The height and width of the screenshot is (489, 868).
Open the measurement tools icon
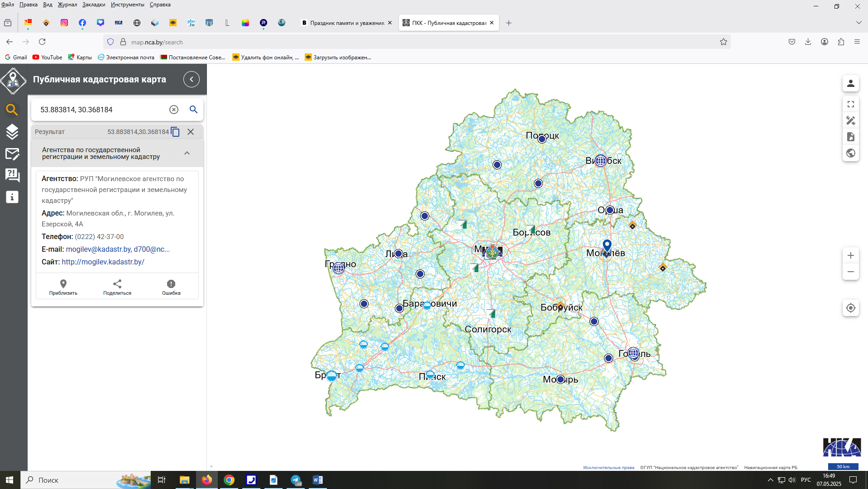[x=850, y=120]
